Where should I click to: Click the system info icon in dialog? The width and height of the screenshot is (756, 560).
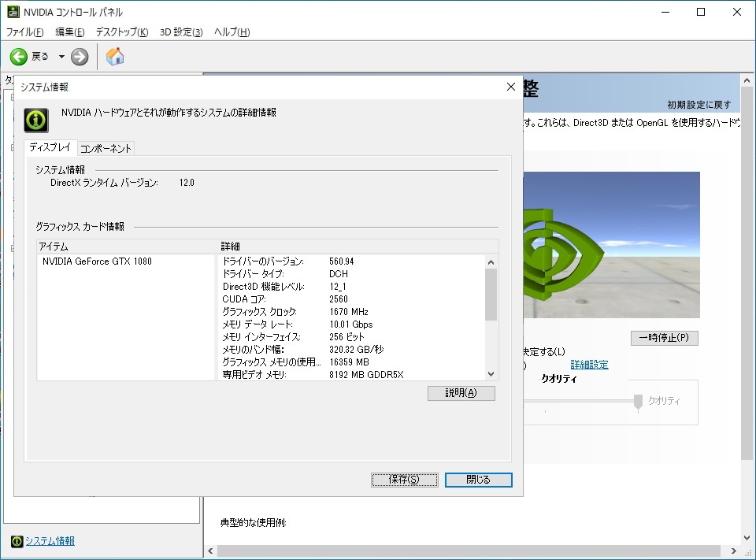pos(36,120)
